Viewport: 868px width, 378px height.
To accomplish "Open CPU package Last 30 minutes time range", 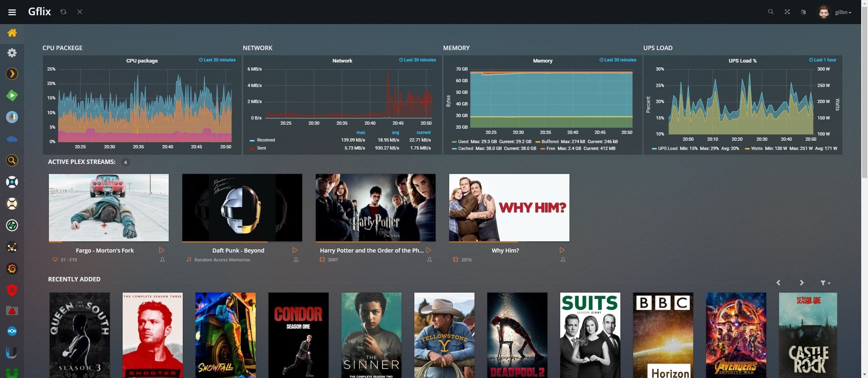I will click(x=217, y=60).
